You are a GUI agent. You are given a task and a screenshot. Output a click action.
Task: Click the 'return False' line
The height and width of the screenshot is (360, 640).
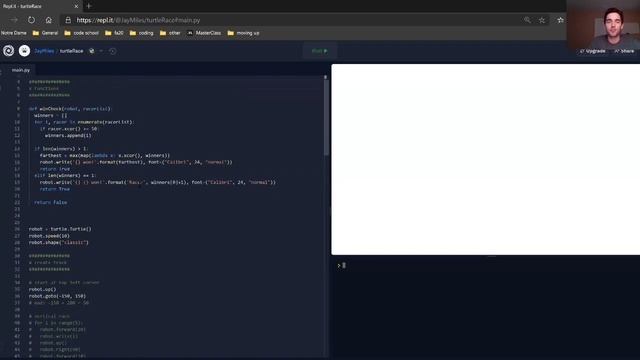51,202
